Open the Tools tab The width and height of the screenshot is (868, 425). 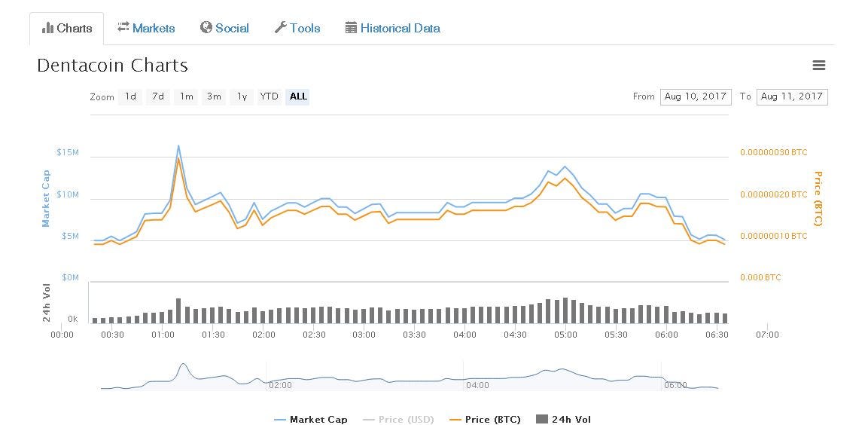(x=298, y=29)
